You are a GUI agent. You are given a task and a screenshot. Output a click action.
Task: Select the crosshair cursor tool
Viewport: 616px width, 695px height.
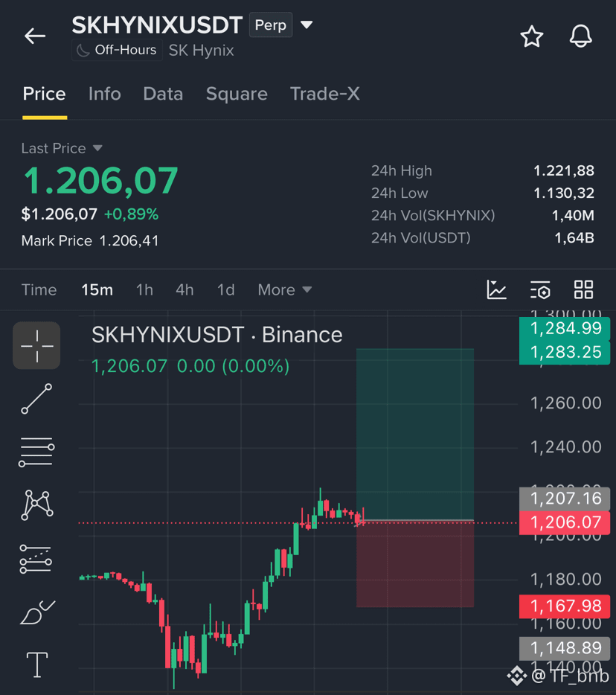tap(36, 346)
